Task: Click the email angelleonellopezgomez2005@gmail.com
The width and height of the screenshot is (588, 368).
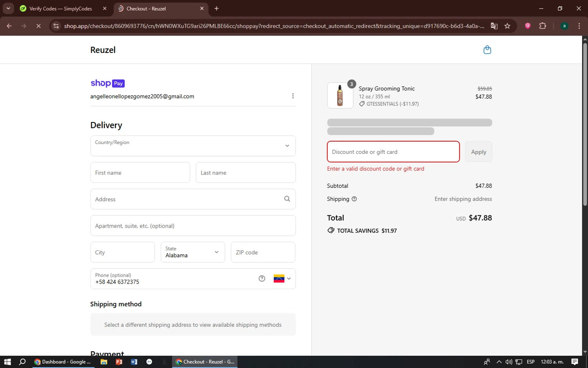Action: [x=142, y=96]
